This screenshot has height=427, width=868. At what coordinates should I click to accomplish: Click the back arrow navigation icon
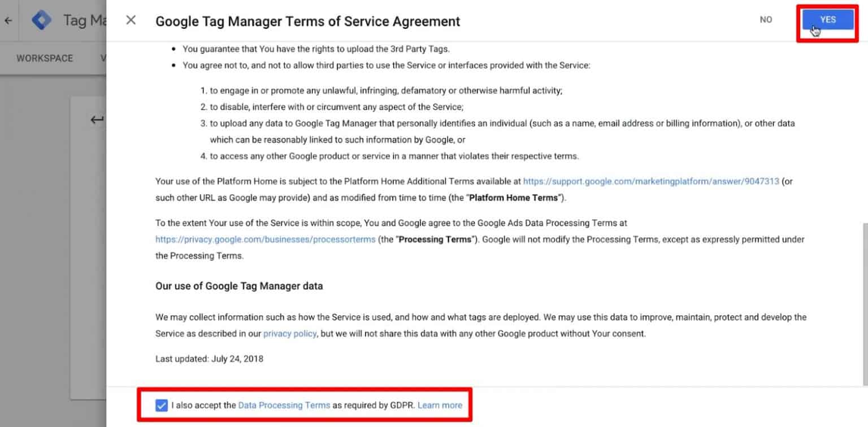point(8,20)
